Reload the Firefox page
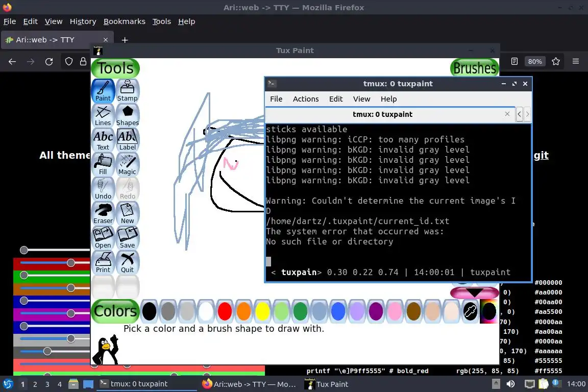This screenshot has width=588, height=392. (49, 62)
